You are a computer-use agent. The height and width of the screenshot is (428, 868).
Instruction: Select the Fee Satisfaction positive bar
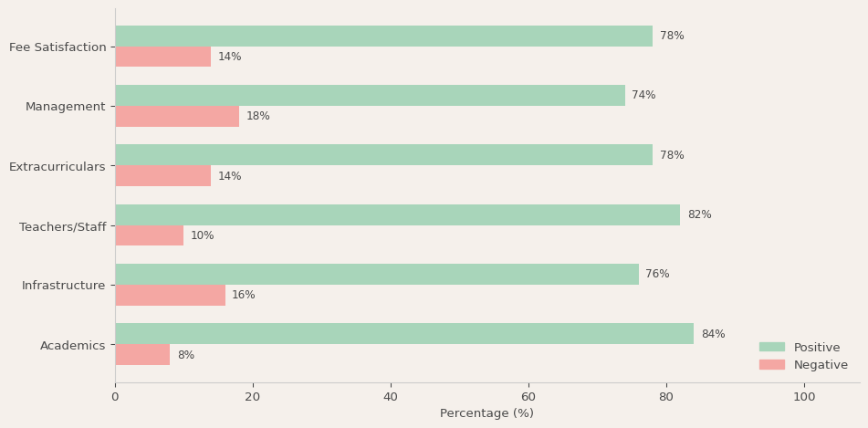pyautogui.click(x=383, y=37)
